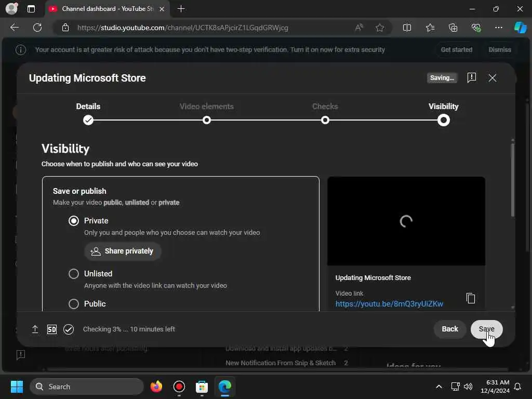Open the Browser essentials heart icon
The width and height of the screenshot is (532, 399).
(476, 28)
